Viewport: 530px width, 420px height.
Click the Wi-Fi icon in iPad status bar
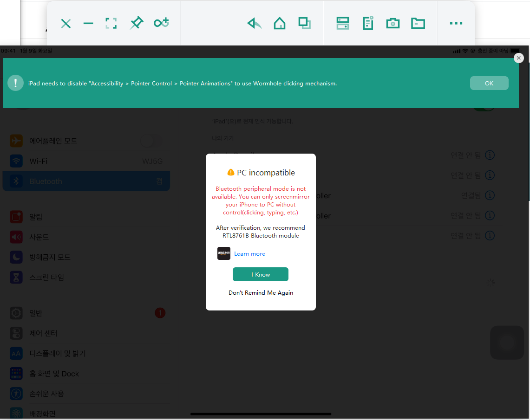tap(465, 51)
